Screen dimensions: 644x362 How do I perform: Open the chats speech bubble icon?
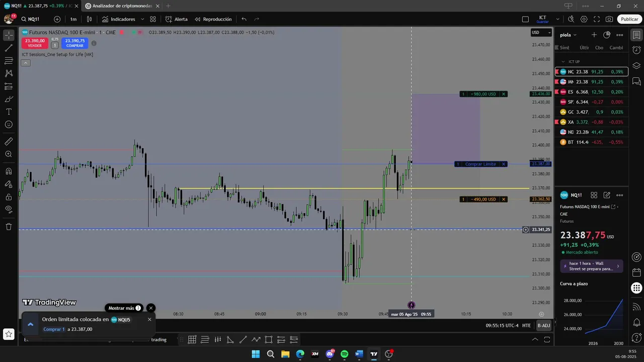click(636, 80)
